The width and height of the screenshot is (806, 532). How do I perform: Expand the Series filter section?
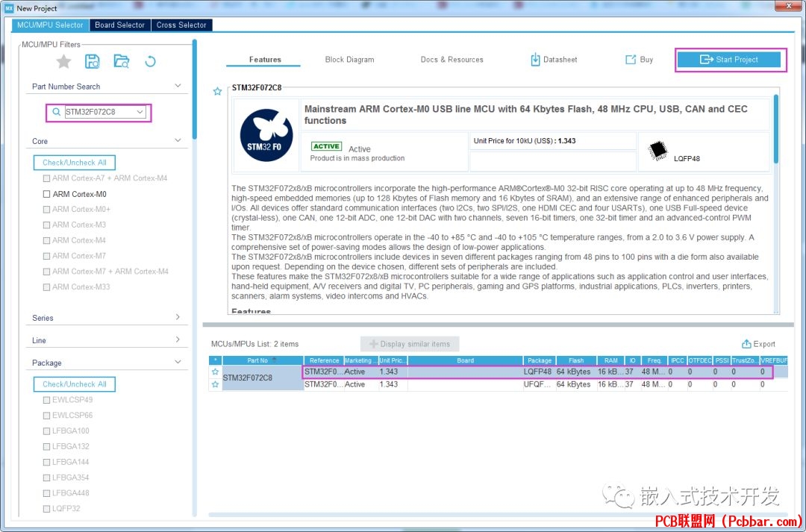(x=178, y=317)
